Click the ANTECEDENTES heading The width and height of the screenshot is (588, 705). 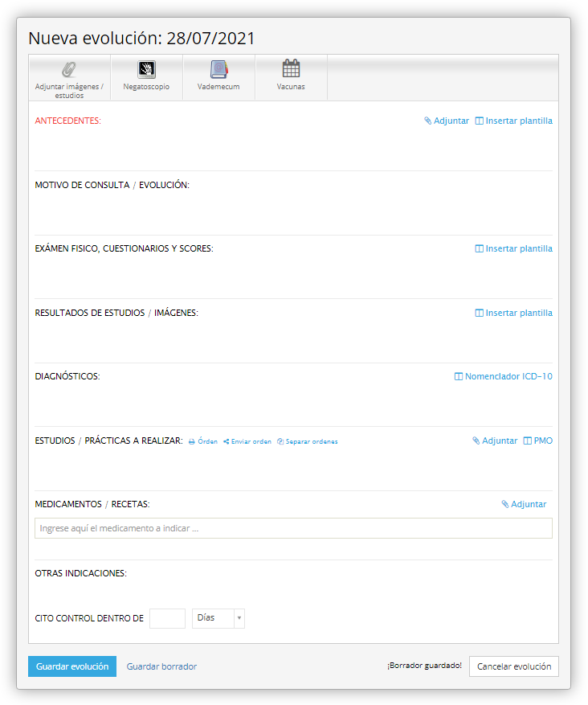pyautogui.click(x=68, y=121)
